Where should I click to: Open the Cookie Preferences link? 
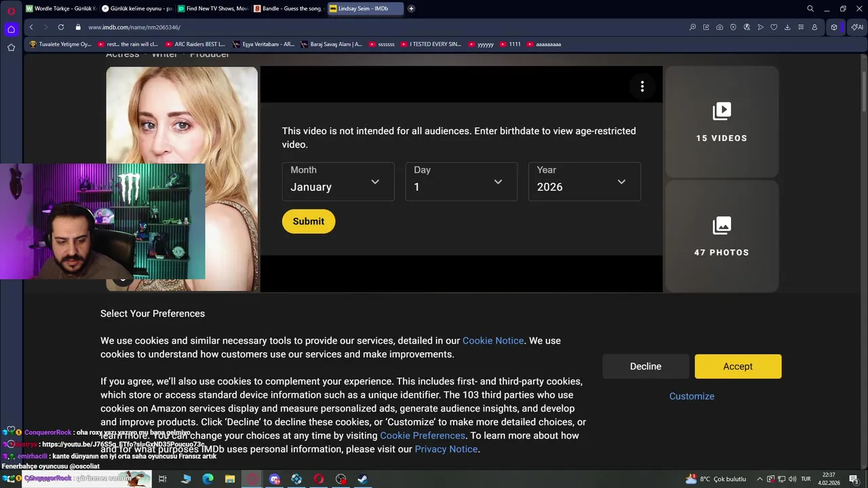tap(422, 436)
